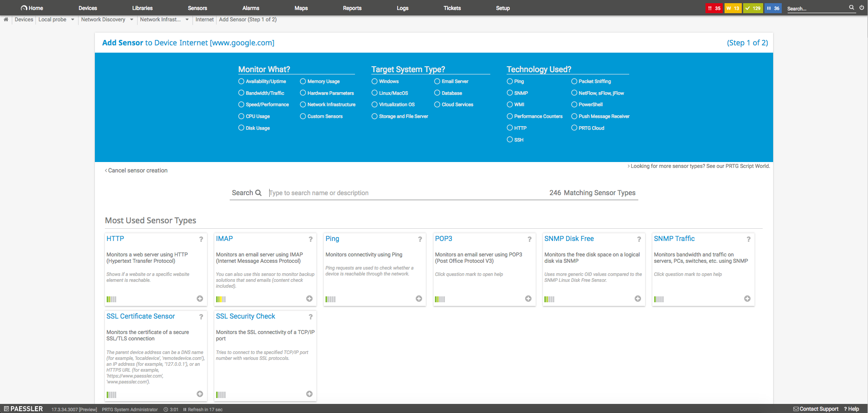Open the Alarms main menu
The image size is (868, 413).
point(251,8)
